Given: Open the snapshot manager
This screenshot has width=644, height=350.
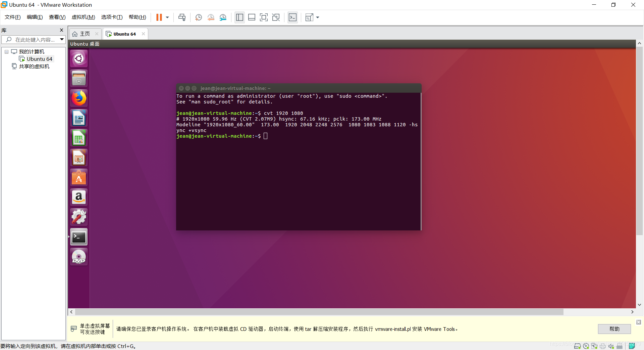Looking at the screenshot, I should pyautogui.click(x=223, y=17).
